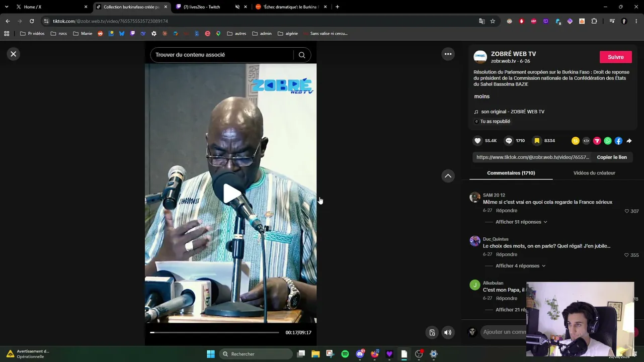Image resolution: width=644 pixels, height=362 pixels.
Task: Open the browser extensions puzzle icon
Action: tap(594, 21)
